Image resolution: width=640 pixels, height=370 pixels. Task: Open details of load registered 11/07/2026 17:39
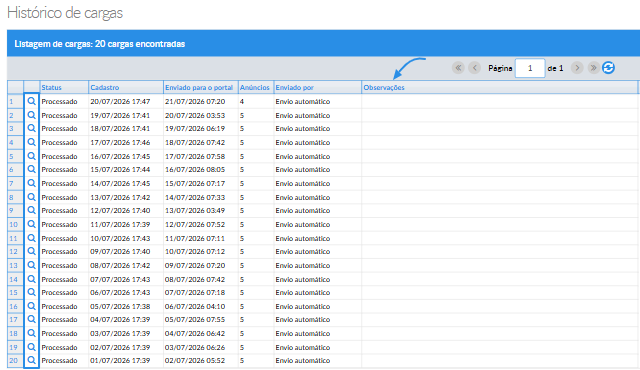coord(31,224)
